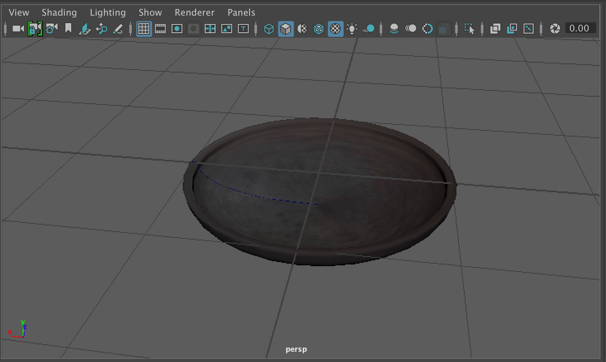Toggle the dimmed Depth of Field icon
The image size is (606, 362).
pos(444,29)
